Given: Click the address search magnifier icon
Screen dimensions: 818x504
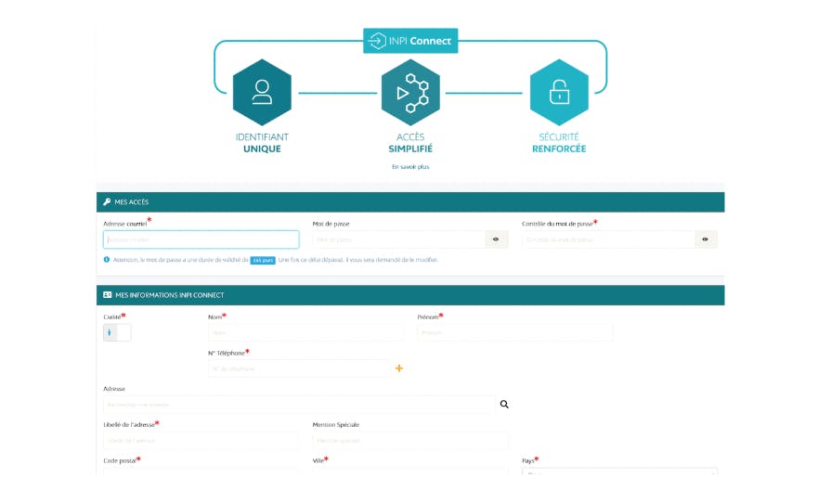Looking at the screenshot, I should click(x=504, y=405).
